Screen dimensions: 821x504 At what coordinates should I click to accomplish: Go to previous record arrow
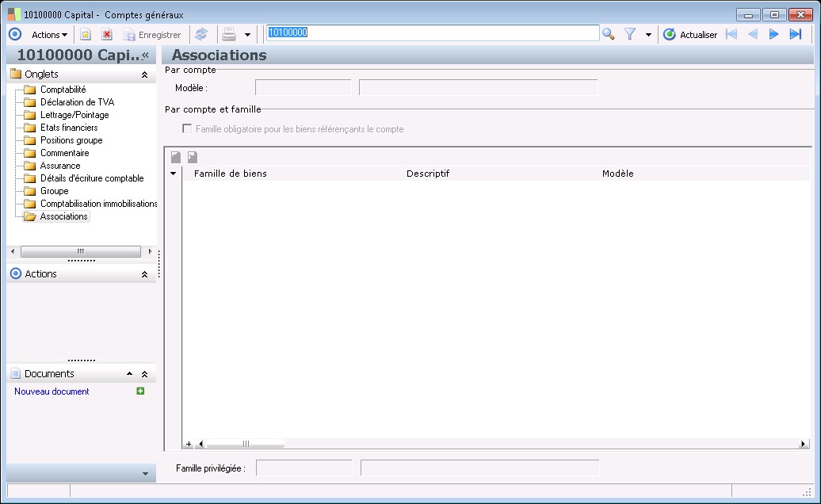pyautogui.click(x=753, y=35)
